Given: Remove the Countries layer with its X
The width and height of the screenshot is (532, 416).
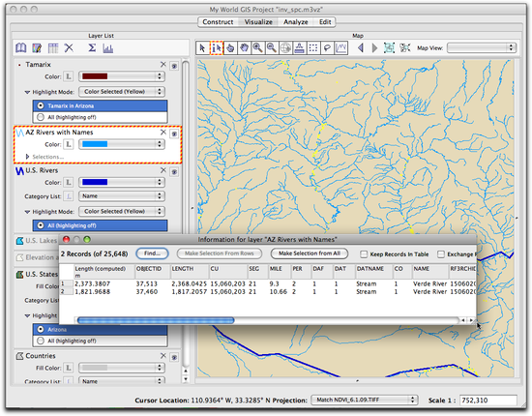Looking at the screenshot, I should 163,356.
